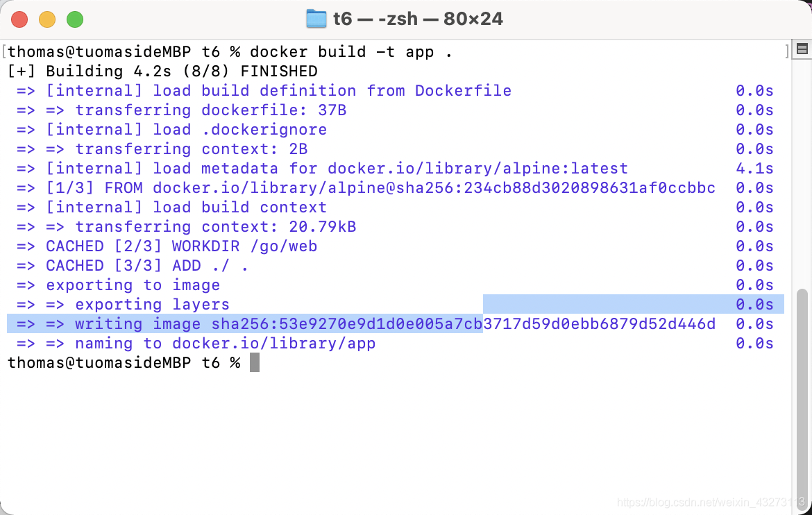812x515 pixels.
Task: Click the "naming to docker.io/library/app" line
Action: [226, 343]
